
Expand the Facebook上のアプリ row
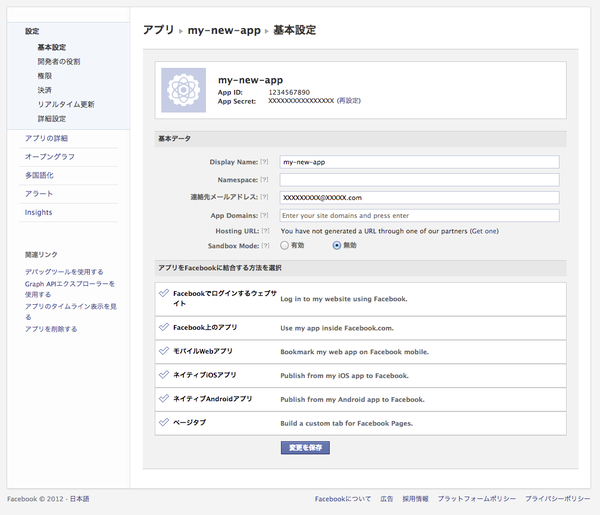pyautogui.click(x=360, y=328)
